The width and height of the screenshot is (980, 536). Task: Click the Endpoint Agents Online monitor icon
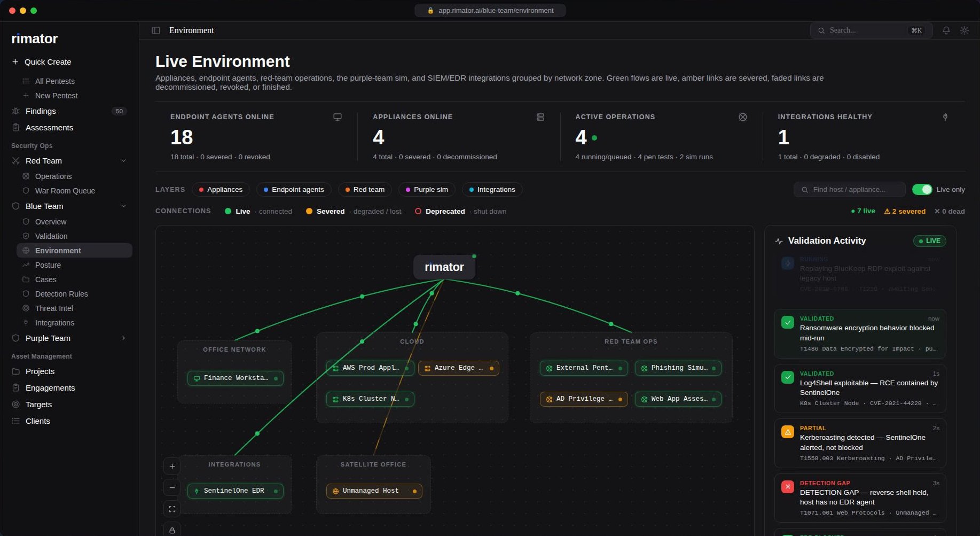click(x=338, y=117)
